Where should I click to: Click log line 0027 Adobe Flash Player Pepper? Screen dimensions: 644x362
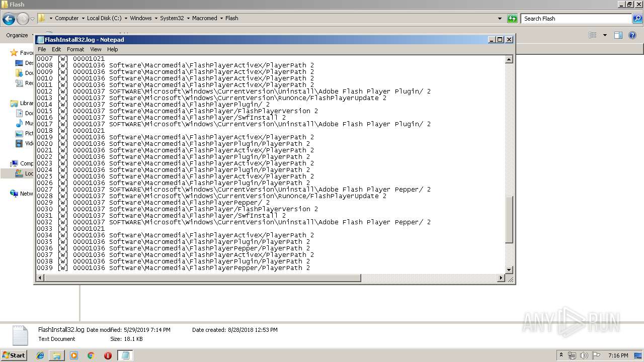tap(233, 190)
